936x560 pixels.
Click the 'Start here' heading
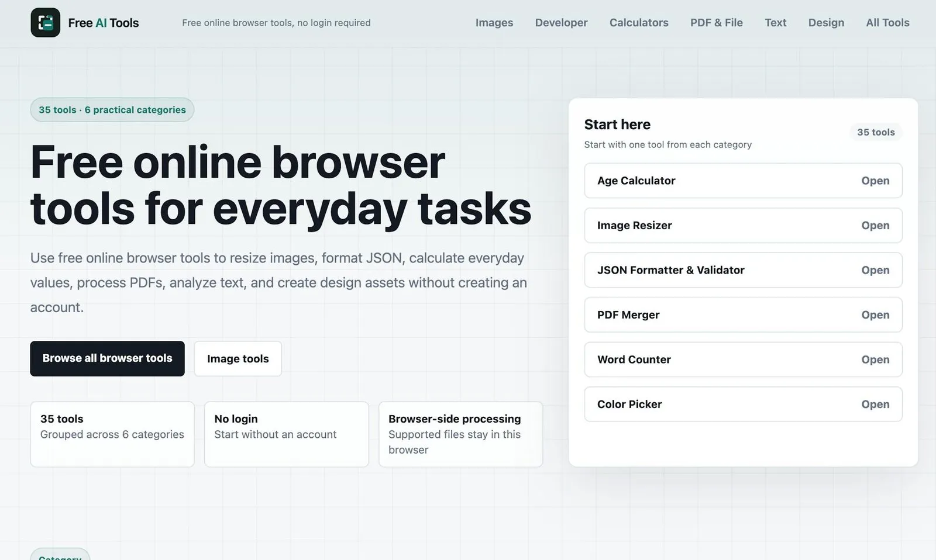617,125
